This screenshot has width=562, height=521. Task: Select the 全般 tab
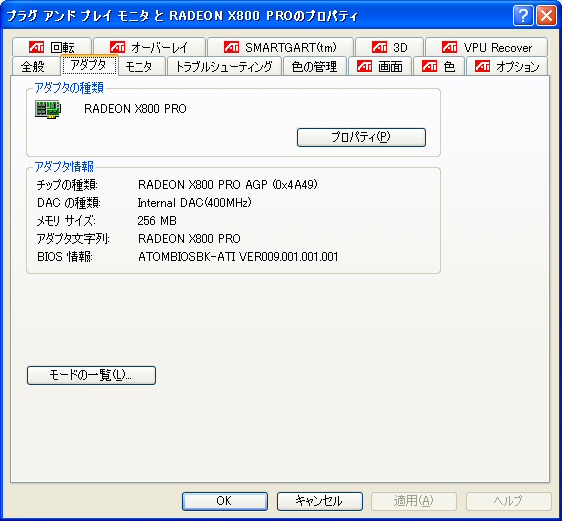click(x=35, y=66)
